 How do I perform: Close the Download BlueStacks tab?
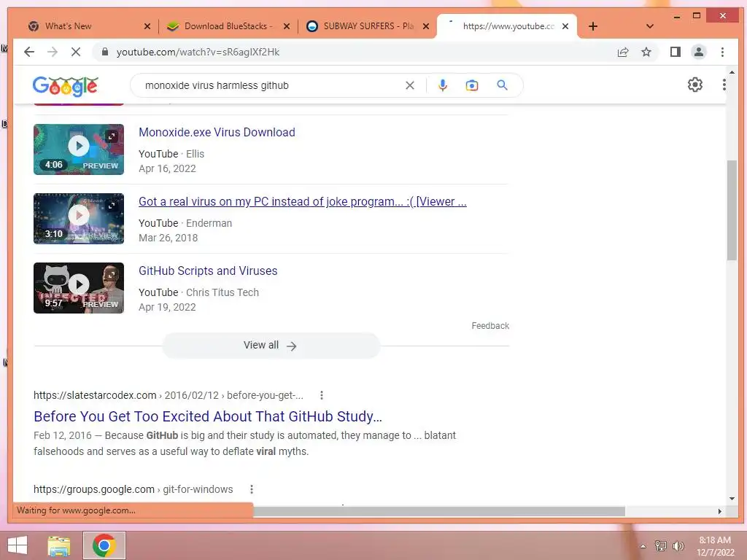286,26
